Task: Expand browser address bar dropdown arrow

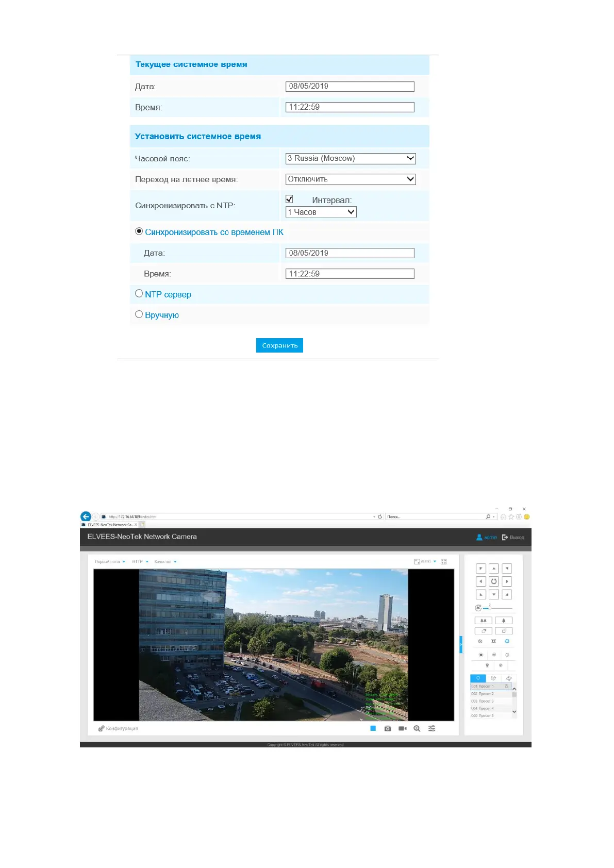Action: pyautogui.click(x=374, y=516)
